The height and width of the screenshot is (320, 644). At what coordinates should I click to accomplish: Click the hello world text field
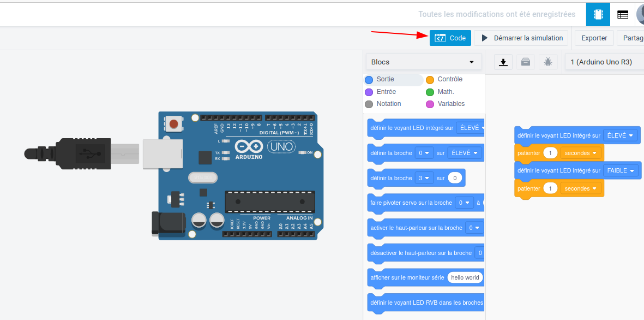point(465,277)
